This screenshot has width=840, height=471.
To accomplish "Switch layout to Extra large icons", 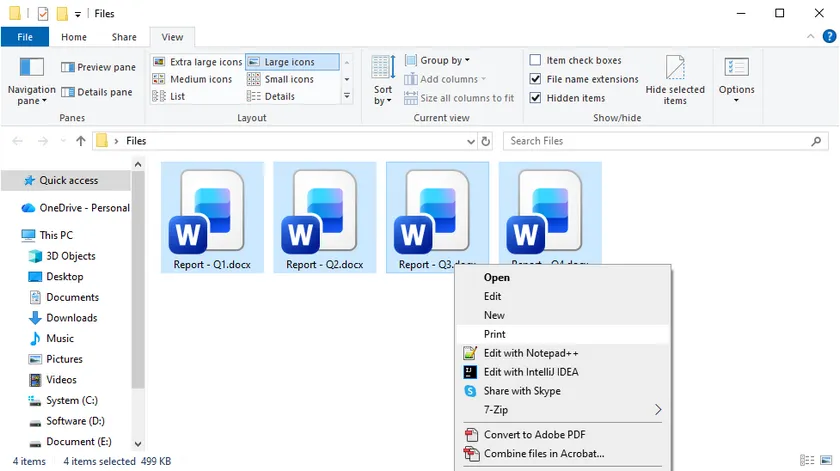I will (197, 62).
